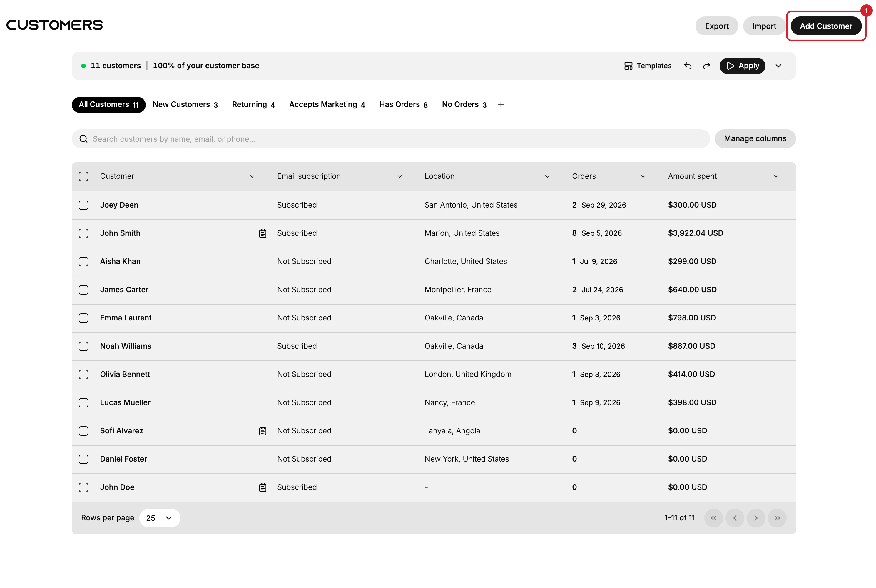Open the Orders column chevron
The width and height of the screenshot is (876, 588).
click(x=643, y=176)
